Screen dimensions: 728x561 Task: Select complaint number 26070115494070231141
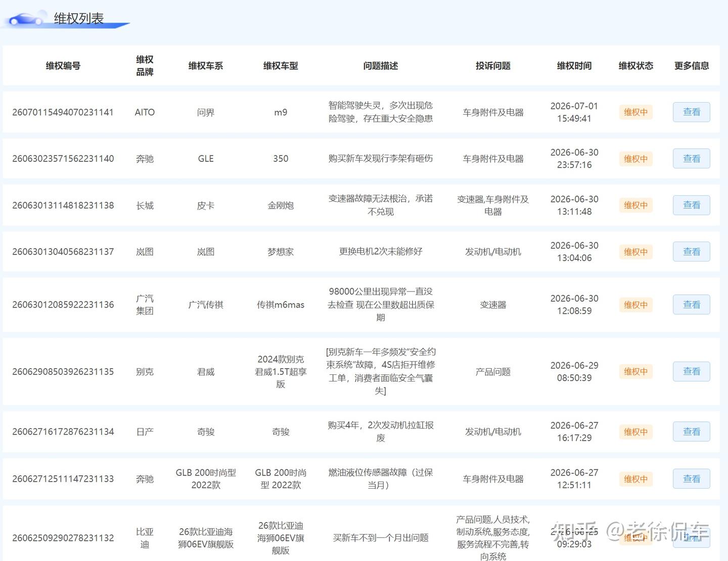pyautogui.click(x=63, y=112)
